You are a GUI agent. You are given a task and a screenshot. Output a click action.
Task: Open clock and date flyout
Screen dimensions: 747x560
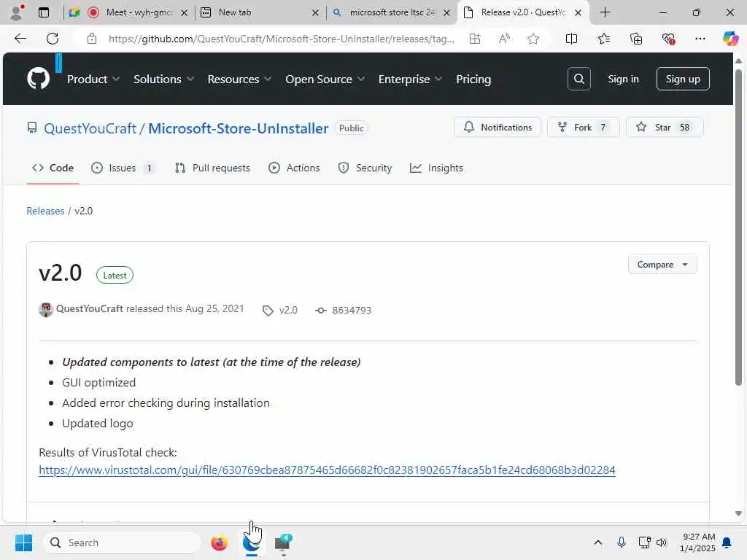pos(697,542)
